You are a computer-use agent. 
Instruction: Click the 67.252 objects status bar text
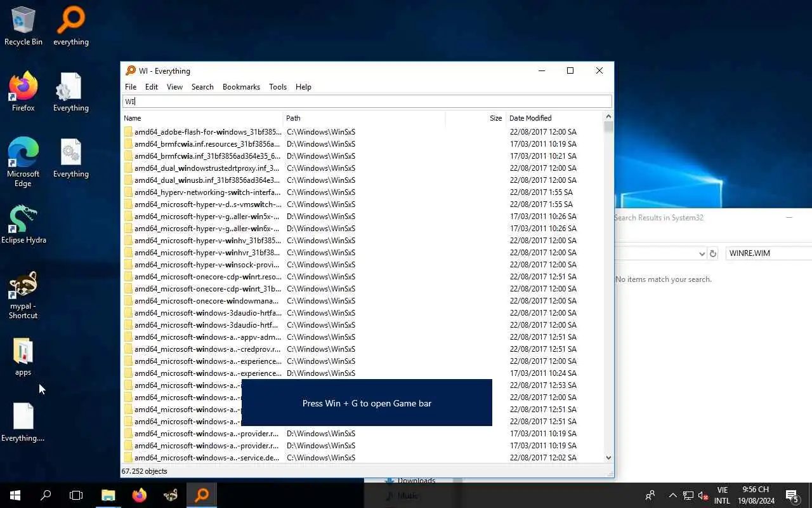(x=144, y=471)
